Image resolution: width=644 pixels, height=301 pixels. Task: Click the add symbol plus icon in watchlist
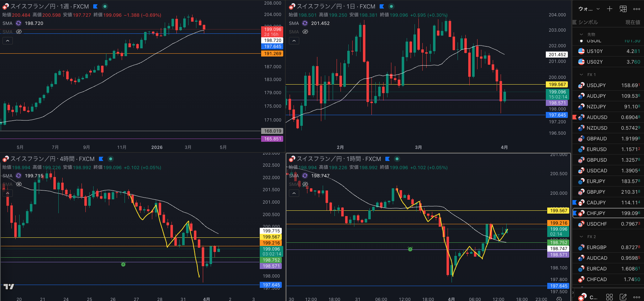(x=609, y=9)
